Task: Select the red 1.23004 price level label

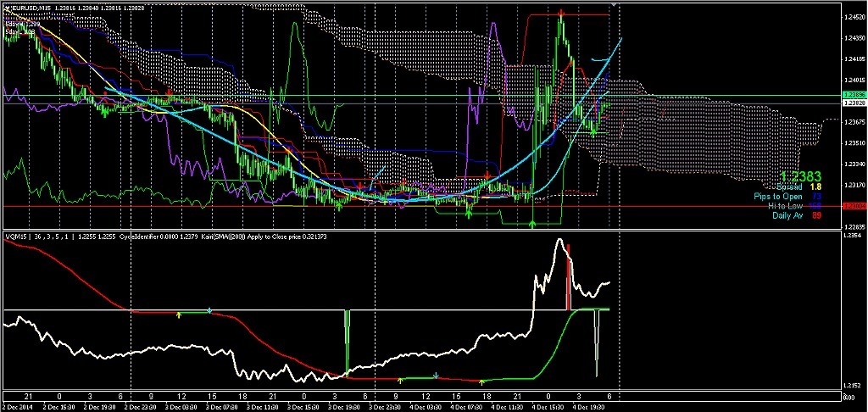Action: (x=853, y=206)
